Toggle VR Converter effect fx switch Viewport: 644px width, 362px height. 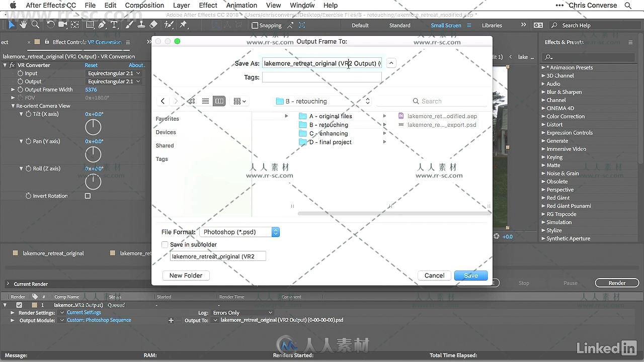(x=12, y=65)
